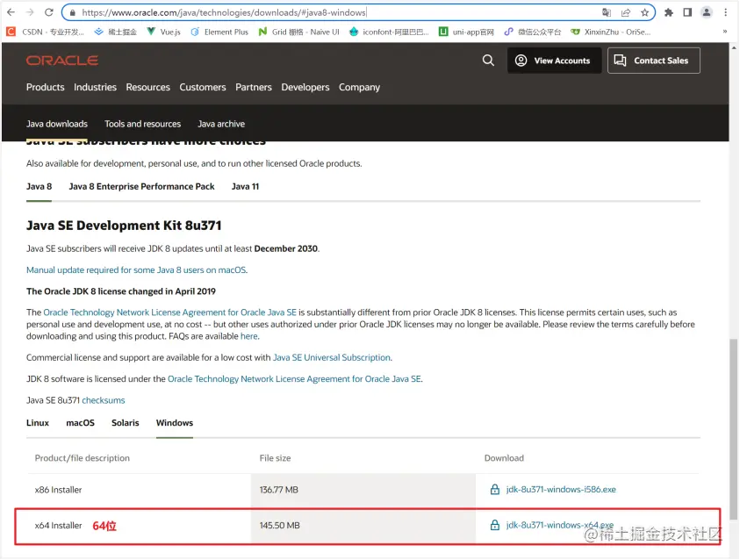The height and width of the screenshot is (560, 740).
Task: Bookmark this page with star icon
Action: [644, 12]
